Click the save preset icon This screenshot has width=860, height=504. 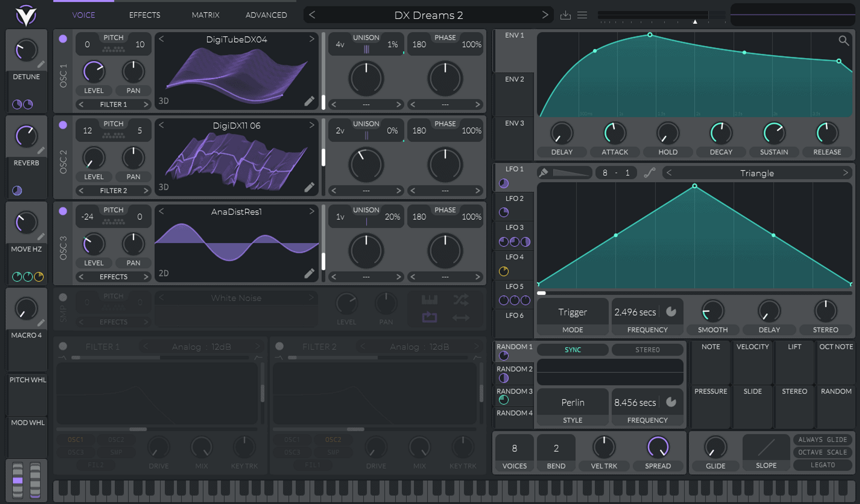565,15
